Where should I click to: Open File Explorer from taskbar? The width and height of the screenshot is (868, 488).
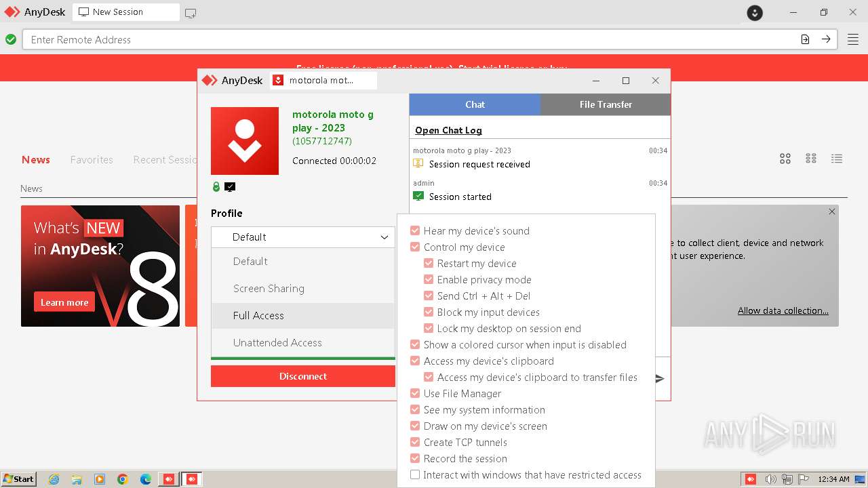(x=77, y=479)
